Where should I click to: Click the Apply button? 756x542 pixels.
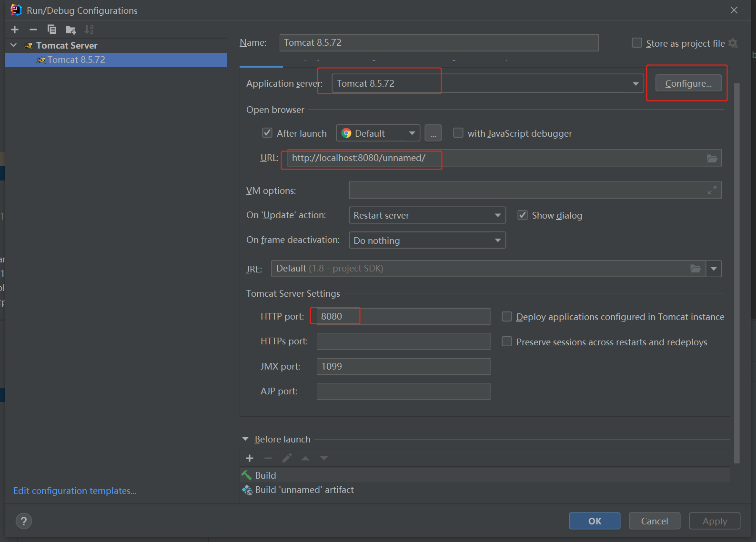(x=715, y=521)
